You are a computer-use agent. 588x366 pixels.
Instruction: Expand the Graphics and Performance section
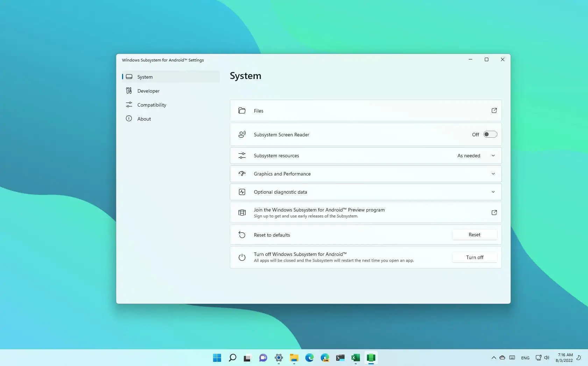(x=493, y=174)
